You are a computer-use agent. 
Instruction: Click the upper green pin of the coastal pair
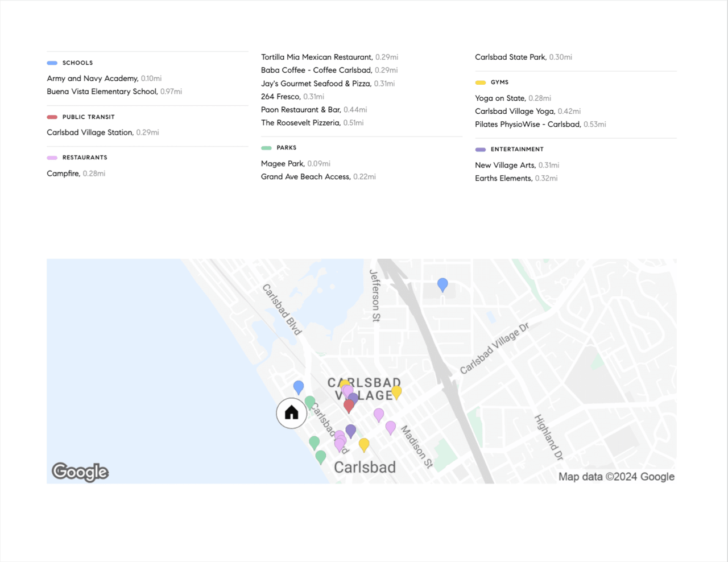[x=314, y=443]
